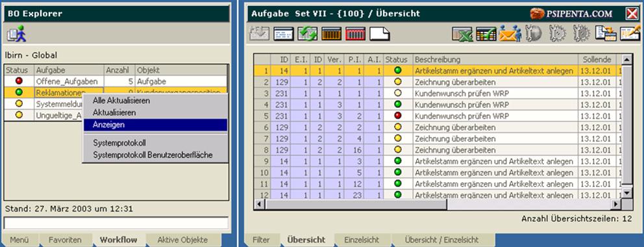Select the 'Offene_Aufgaben' row

[x=116, y=81]
